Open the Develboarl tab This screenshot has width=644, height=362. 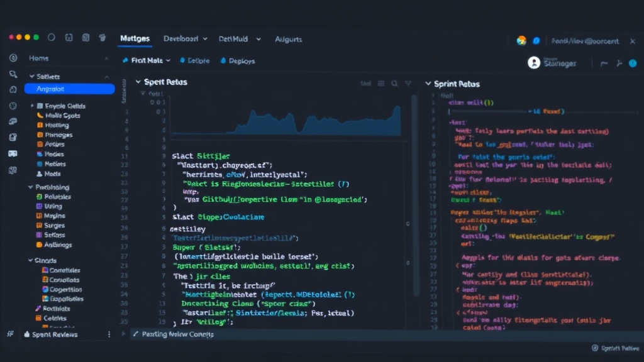180,38
